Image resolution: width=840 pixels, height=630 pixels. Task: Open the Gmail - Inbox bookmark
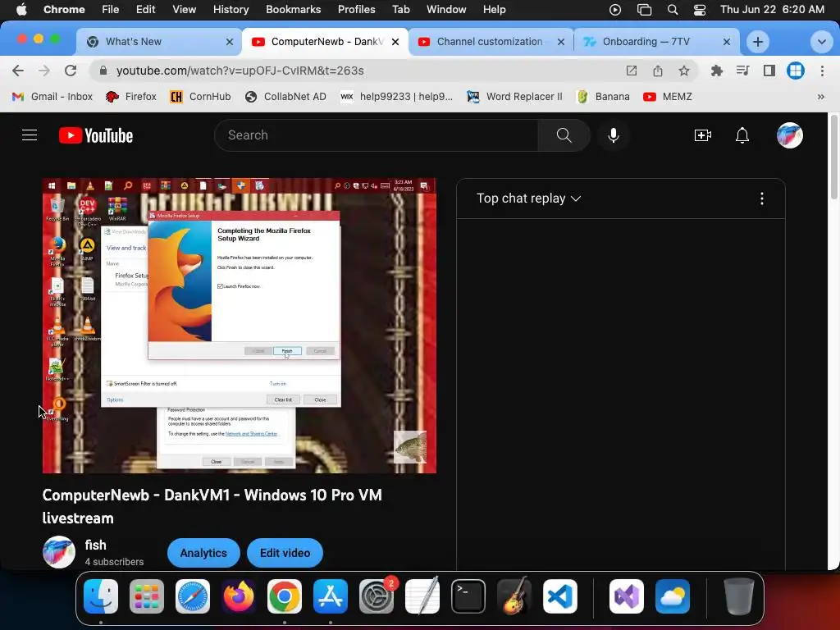pyautogui.click(x=52, y=97)
